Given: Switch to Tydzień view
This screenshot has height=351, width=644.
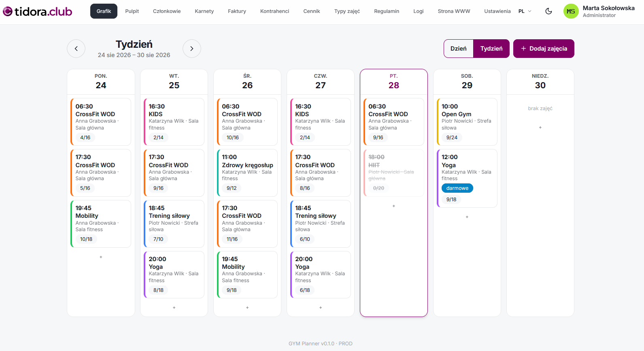Looking at the screenshot, I should coord(491,49).
